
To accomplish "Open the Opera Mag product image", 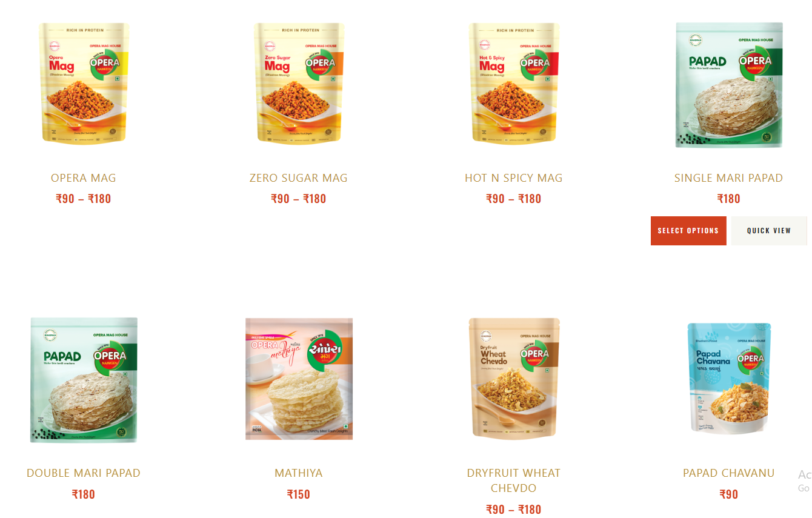I will pyautogui.click(x=84, y=84).
